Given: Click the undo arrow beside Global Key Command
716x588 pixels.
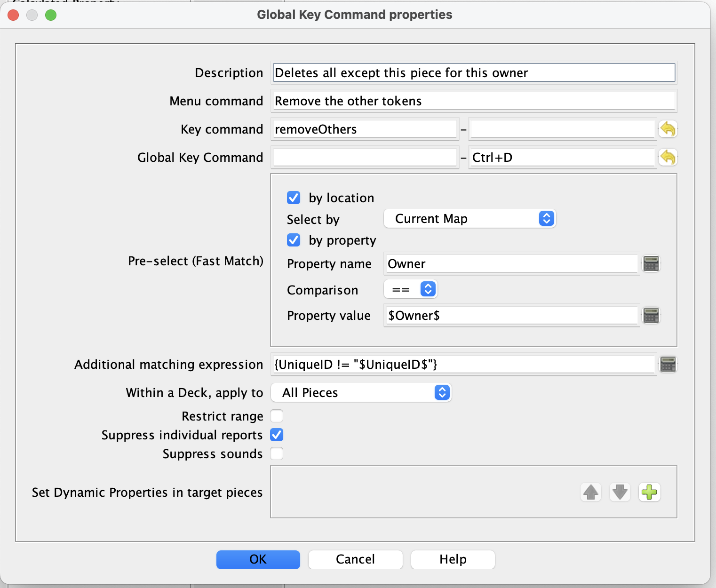Looking at the screenshot, I should [668, 157].
